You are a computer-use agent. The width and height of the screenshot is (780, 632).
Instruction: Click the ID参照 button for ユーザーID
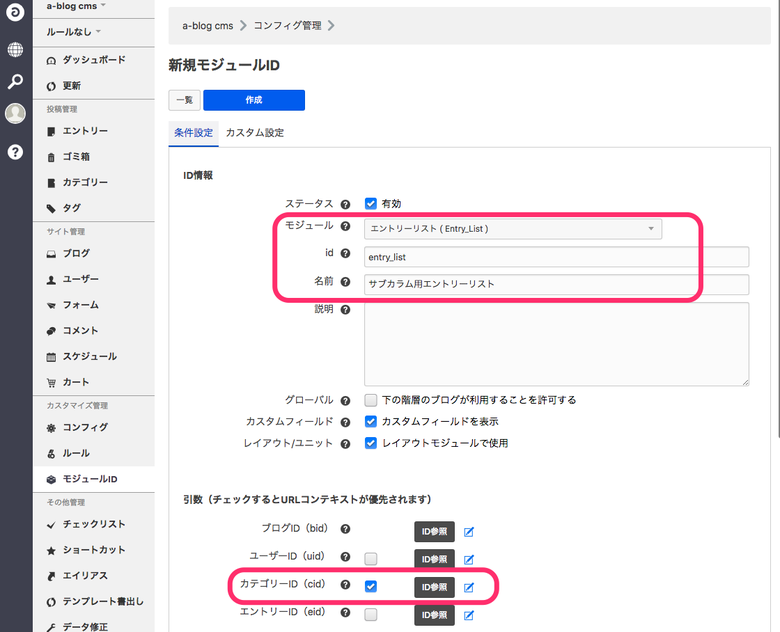434,559
